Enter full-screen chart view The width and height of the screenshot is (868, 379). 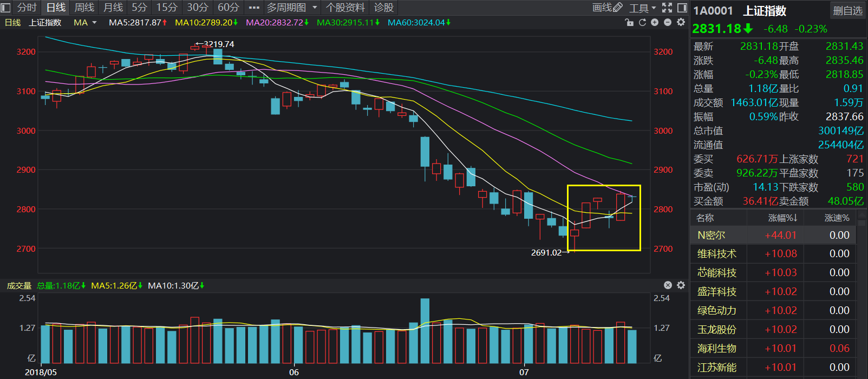click(x=667, y=8)
